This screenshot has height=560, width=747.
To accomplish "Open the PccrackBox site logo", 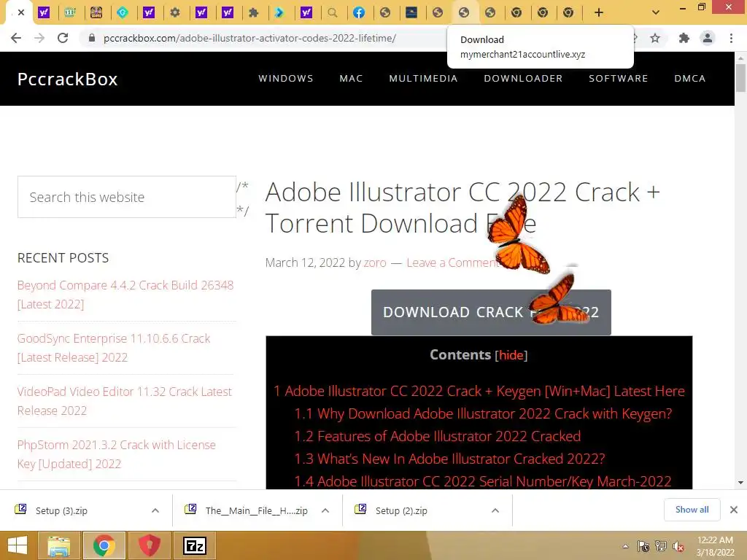I will coord(68,79).
